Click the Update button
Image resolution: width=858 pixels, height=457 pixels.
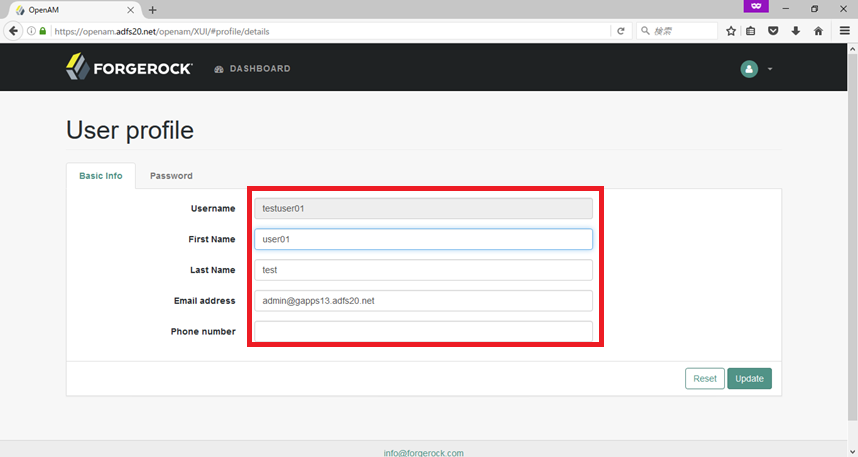pyautogui.click(x=749, y=379)
